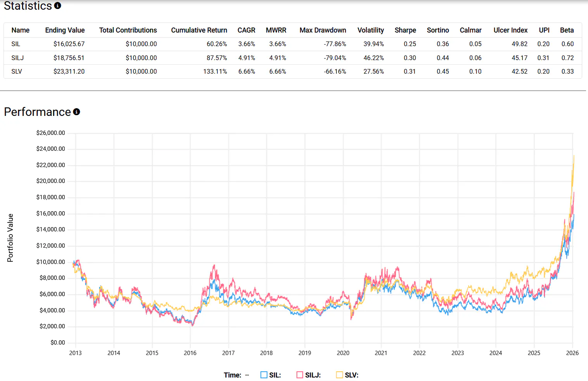Click the $10,000.00 contributions cell in the SIL row
This screenshot has height=381, width=588.
[x=141, y=44]
